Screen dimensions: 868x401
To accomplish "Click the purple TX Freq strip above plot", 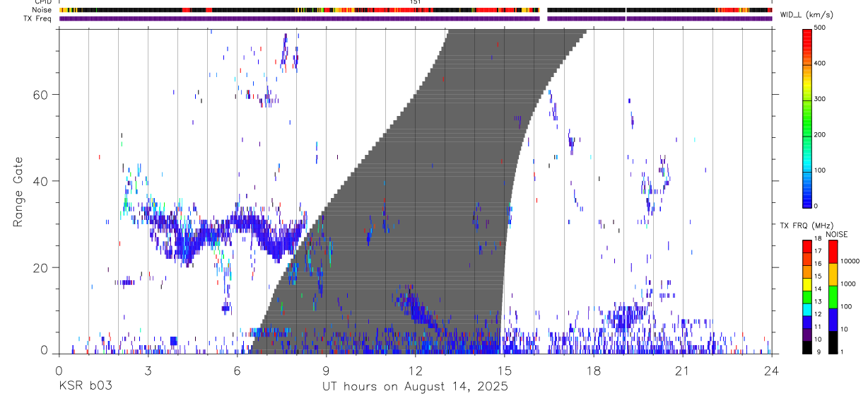I will 416,18.
